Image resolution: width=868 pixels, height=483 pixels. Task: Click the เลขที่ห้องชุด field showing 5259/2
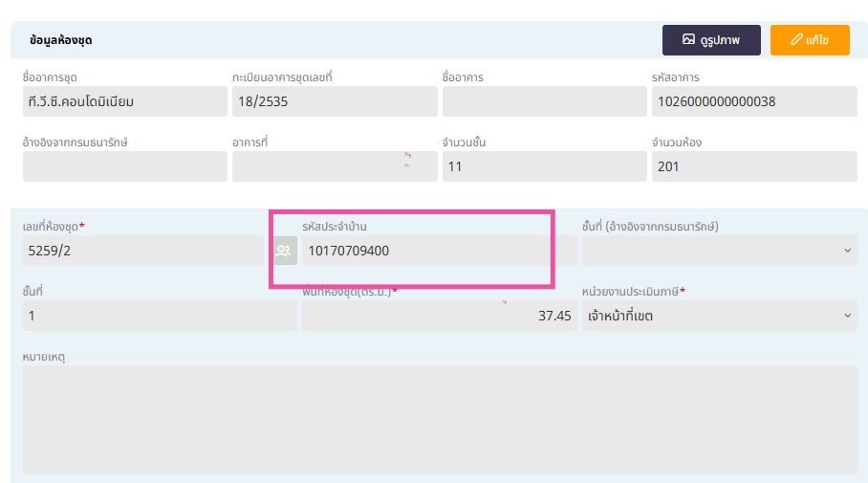[142, 251]
